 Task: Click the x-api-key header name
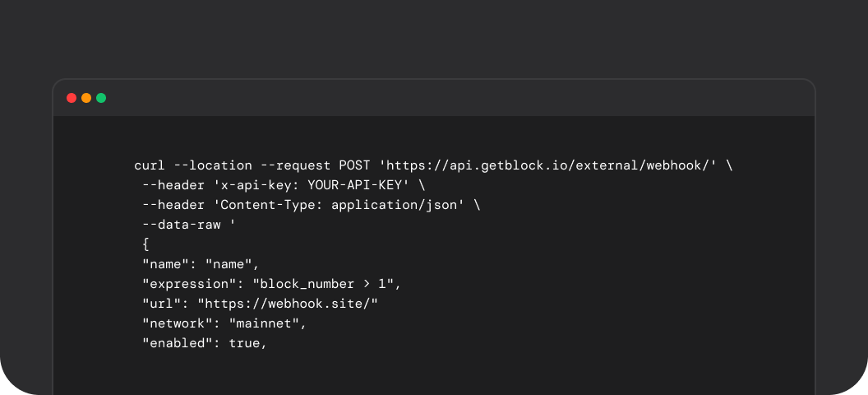pyautogui.click(x=256, y=185)
